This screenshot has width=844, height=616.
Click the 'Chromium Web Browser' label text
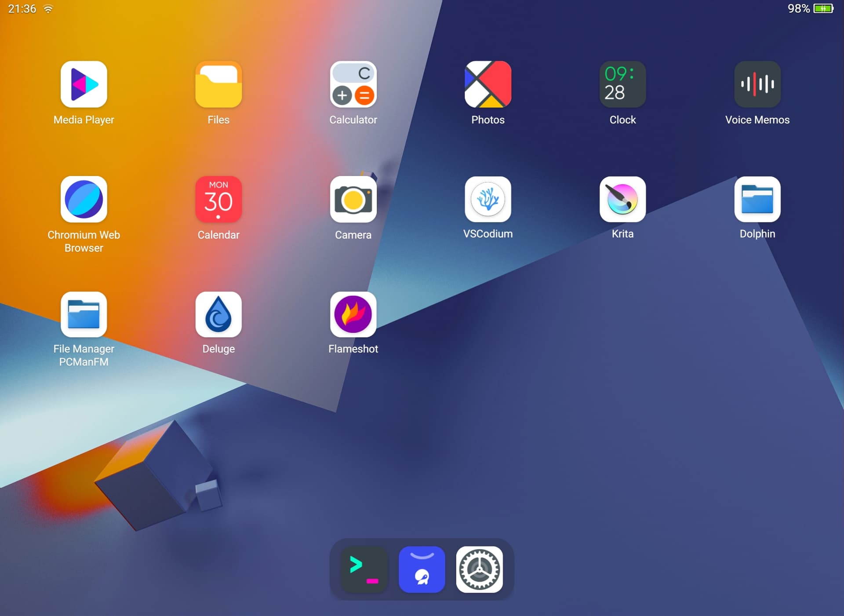(84, 241)
